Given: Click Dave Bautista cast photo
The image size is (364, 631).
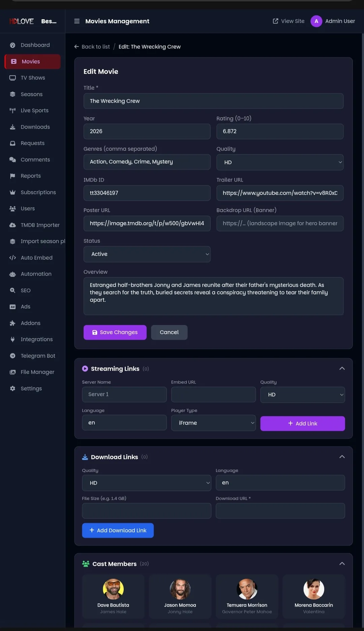Looking at the screenshot, I should point(113,589).
